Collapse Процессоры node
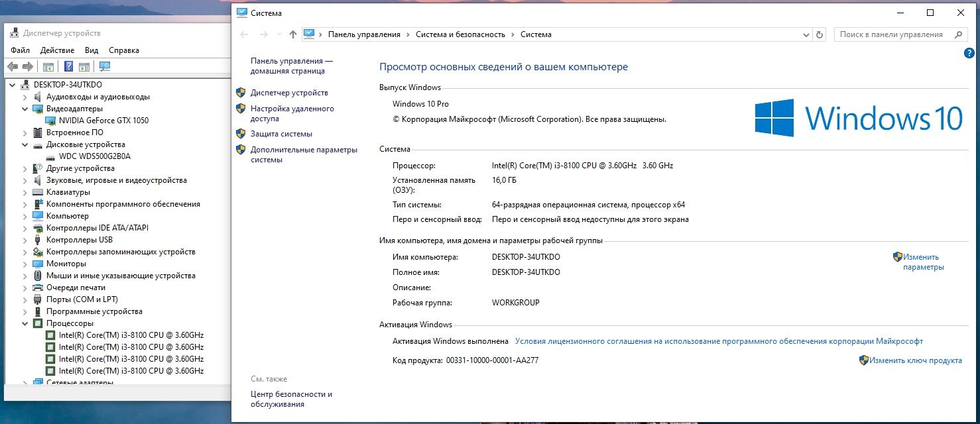The height and width of the screenshot is (424, 980). point(25,323)
